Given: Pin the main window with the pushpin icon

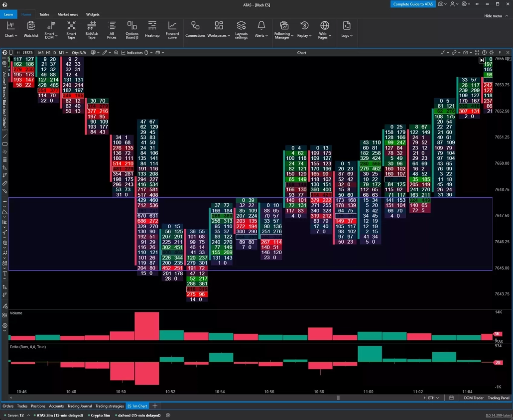Looking at the screenshot, I should pyautogui.click(x=477, y=4).
